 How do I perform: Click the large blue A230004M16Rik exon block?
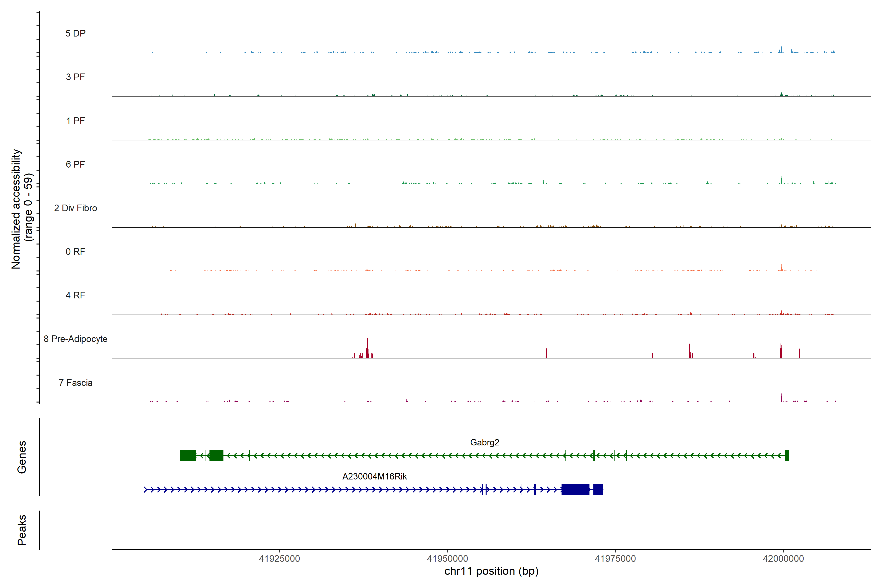(x=575, y=490)
